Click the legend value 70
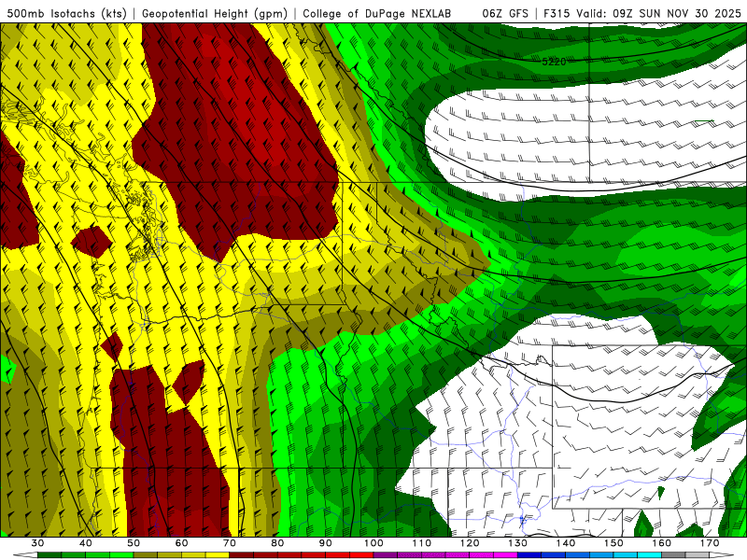This screenshot has width=747, height=560. 230,543
